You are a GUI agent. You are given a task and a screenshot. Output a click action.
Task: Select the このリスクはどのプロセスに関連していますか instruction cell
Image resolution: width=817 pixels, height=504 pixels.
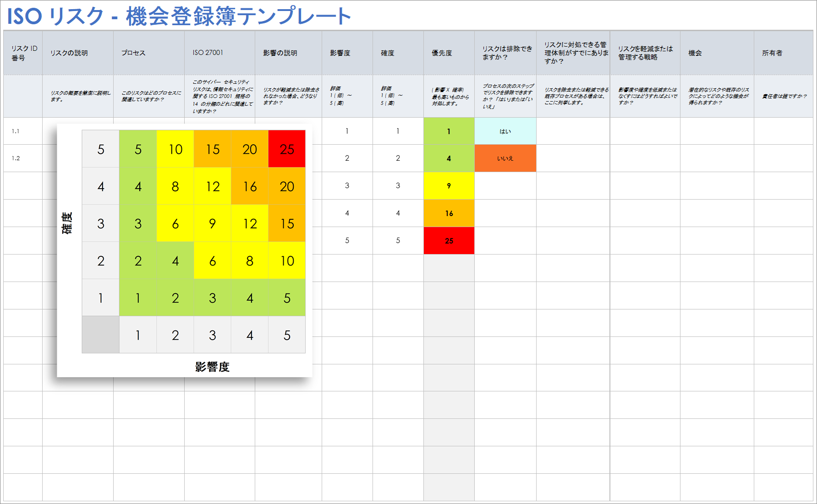[x=149, y=96]
